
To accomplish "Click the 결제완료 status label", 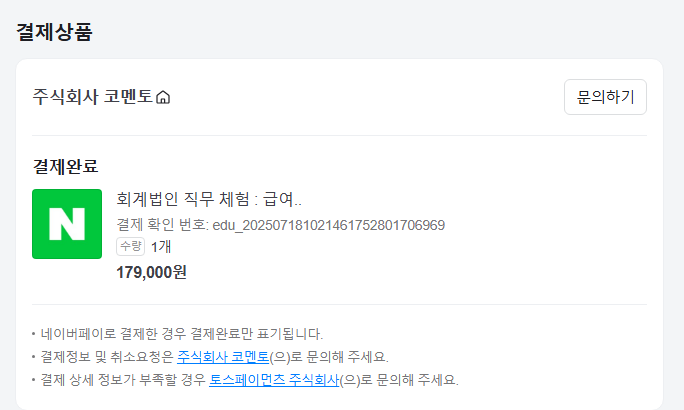I will pyautogui.click(x=65, y=166).
